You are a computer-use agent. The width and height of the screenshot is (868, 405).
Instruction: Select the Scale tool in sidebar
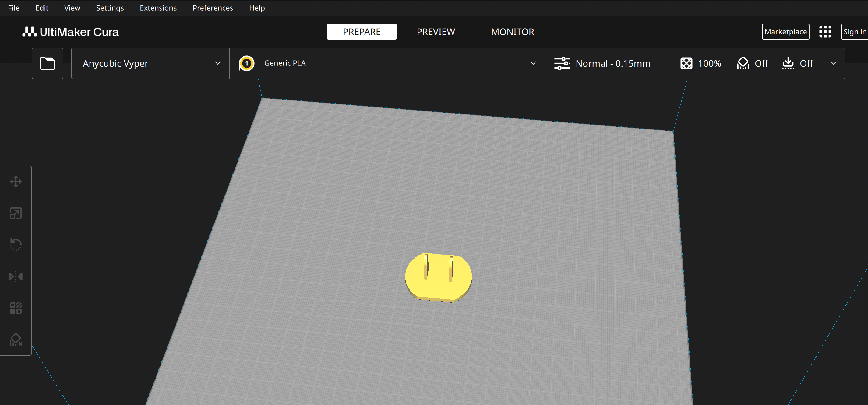point(16,213)
